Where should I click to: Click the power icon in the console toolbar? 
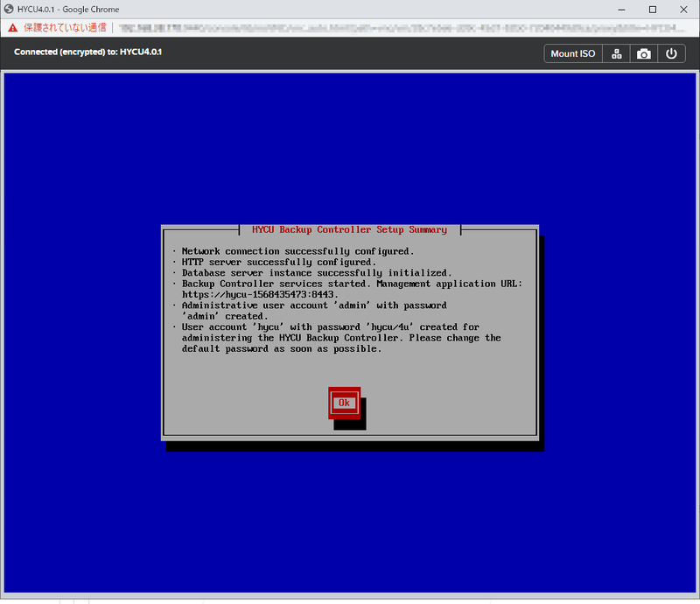(671, 53)
